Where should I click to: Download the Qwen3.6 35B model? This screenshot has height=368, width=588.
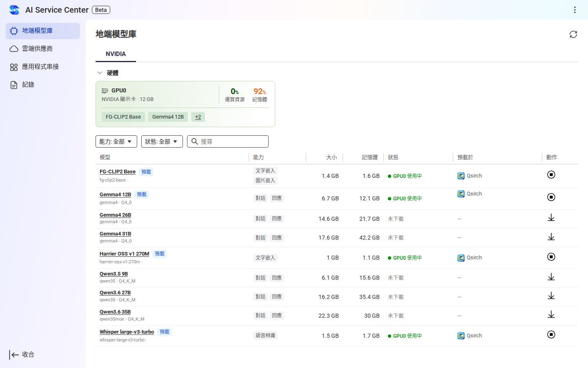coord(551,314)
